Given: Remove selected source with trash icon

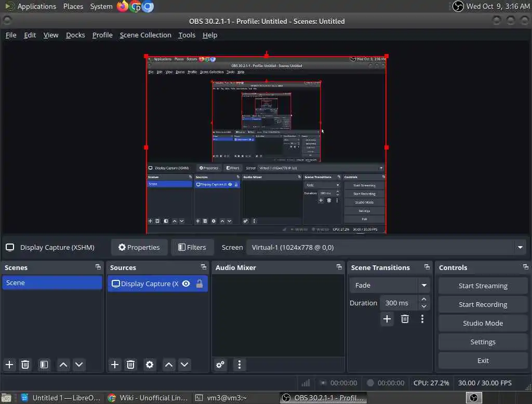Looking at the screenshot, I should [130, 365].
